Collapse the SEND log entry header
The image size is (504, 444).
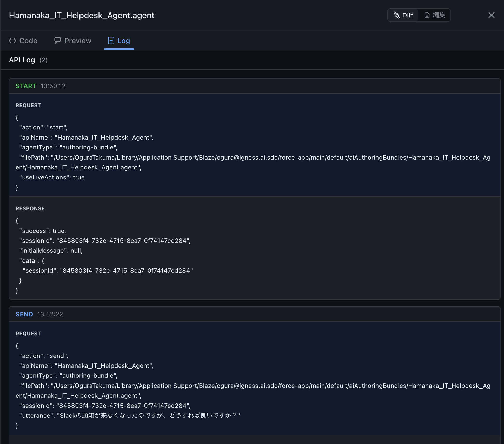coord(255,314)
